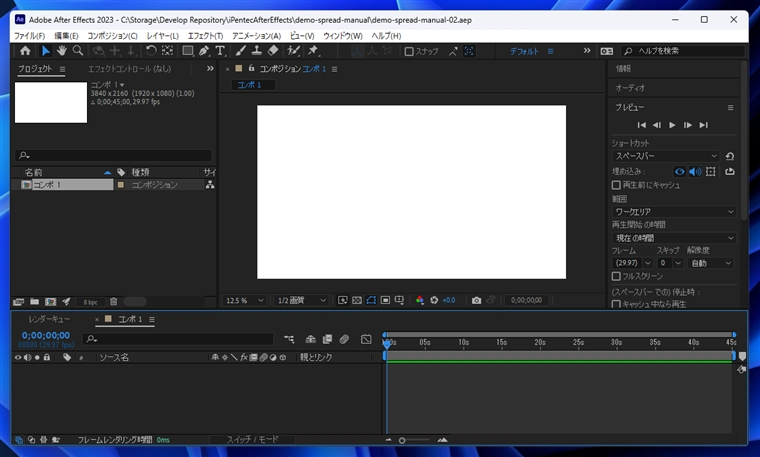760x457 pixels.
Task: Click the ヘルプを検索 search field
Action: pos(683,51)
